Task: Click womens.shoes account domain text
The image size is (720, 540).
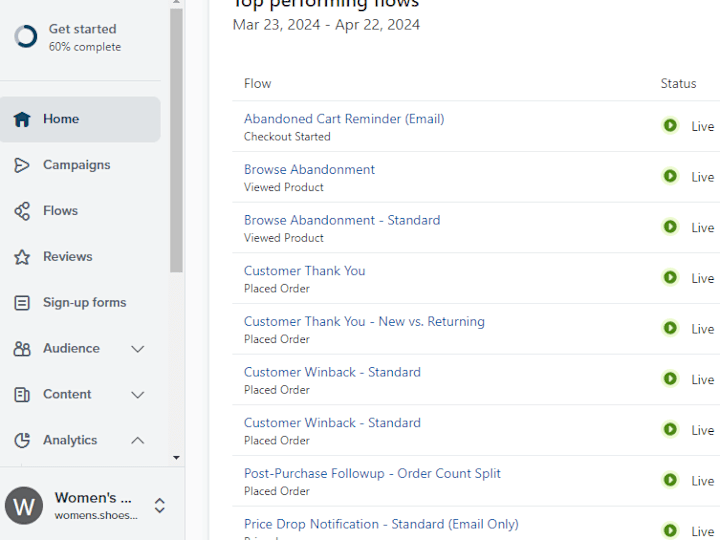Action: (x=96, y=516)
